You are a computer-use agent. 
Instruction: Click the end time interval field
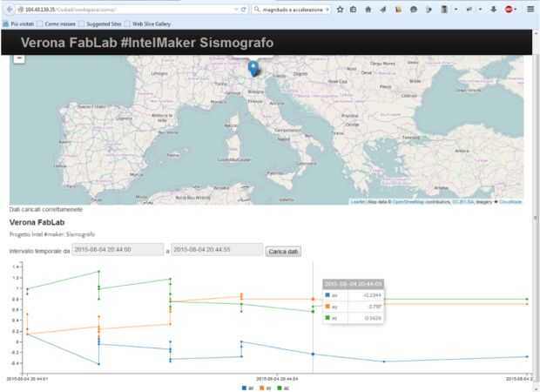pos(217,249)
